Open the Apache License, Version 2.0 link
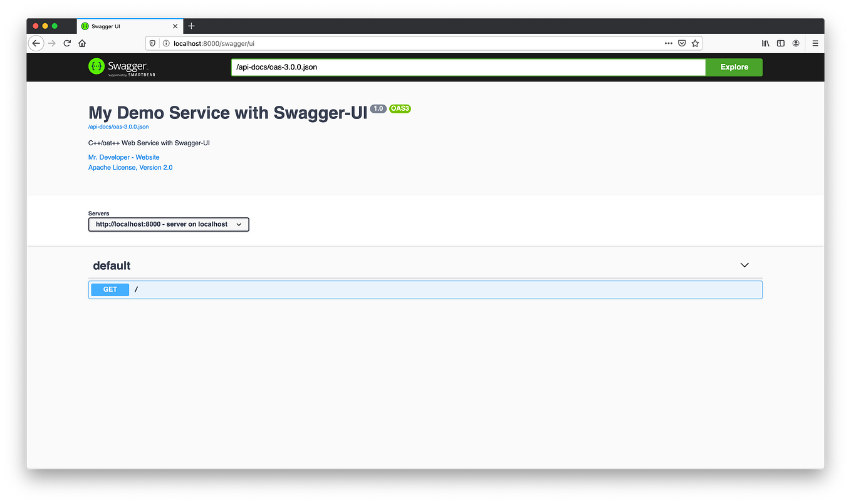Image resolution: width=851 pixels, height=504 pixels. point(130,167)
